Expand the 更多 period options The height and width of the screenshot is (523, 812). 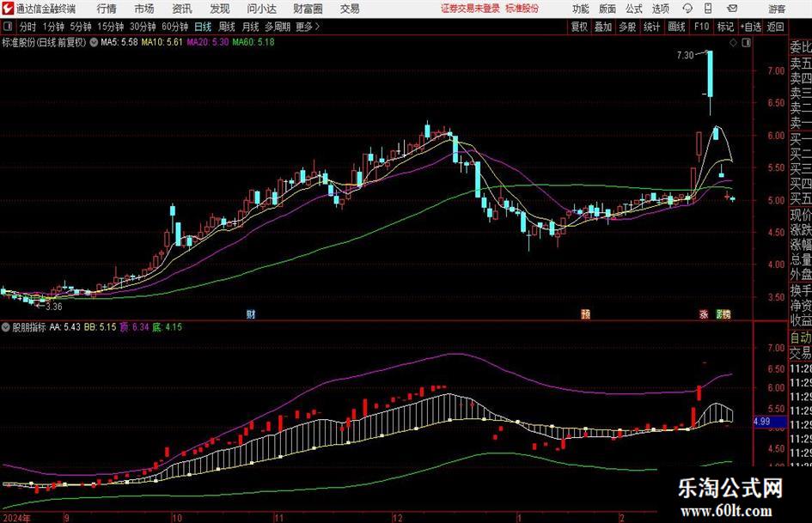click(x=308, y=27)
